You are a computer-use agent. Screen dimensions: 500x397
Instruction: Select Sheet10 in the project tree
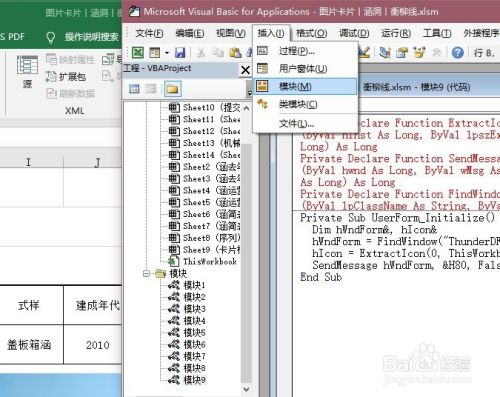204,108
